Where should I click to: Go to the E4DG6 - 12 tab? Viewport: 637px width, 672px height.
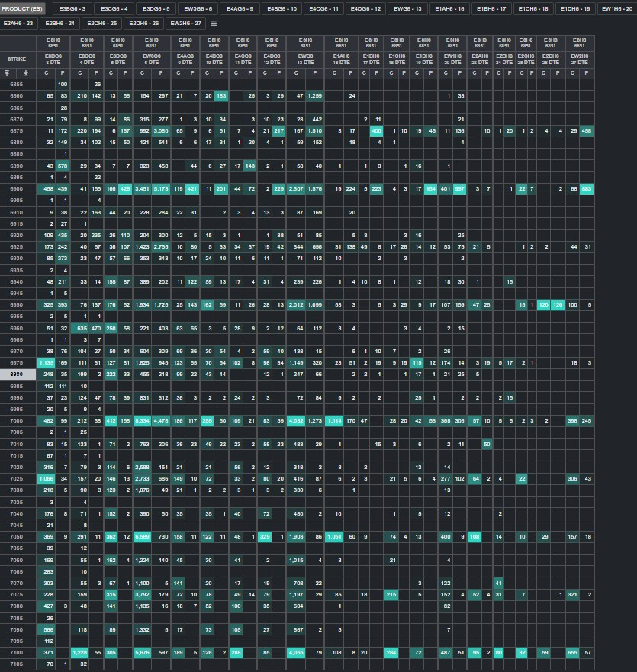pos(365,8)
